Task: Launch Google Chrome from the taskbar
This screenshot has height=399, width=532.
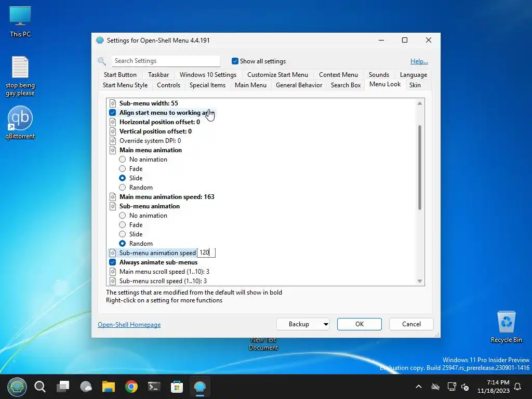Action: coord(131,387)
